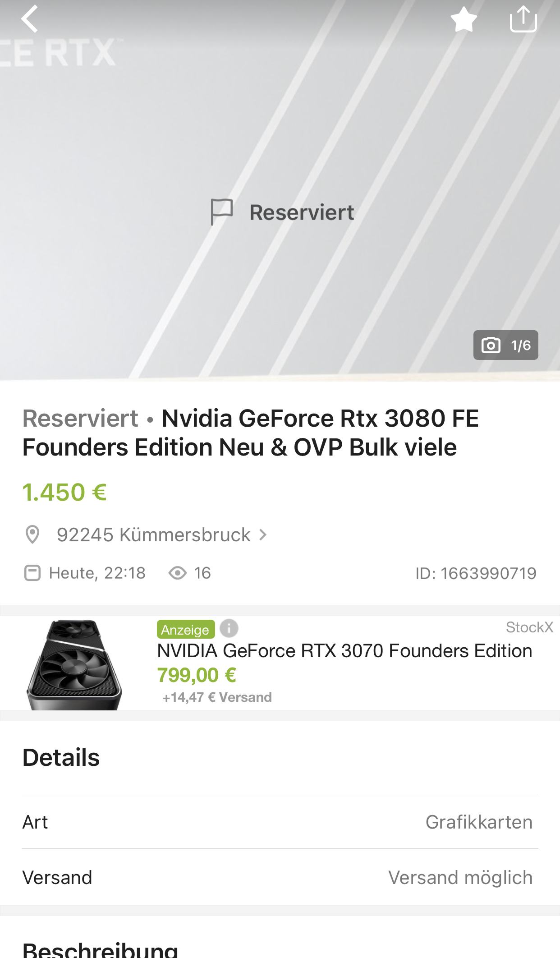Tap the listing ID 1663990719

(x=476, y=573)
